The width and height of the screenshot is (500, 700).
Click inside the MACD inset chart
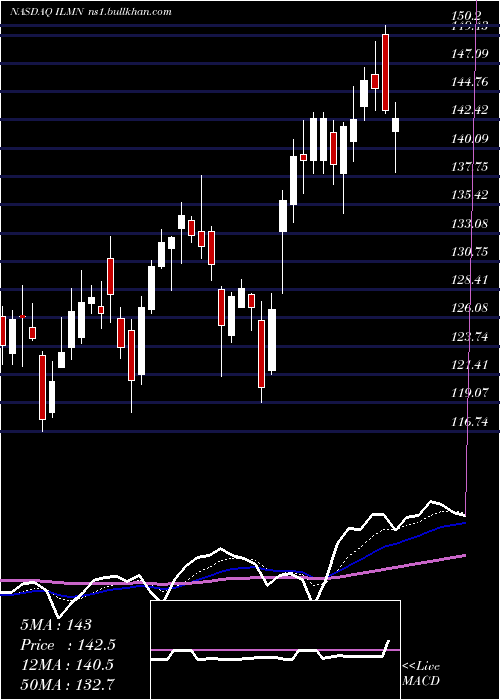click(275, 650)
